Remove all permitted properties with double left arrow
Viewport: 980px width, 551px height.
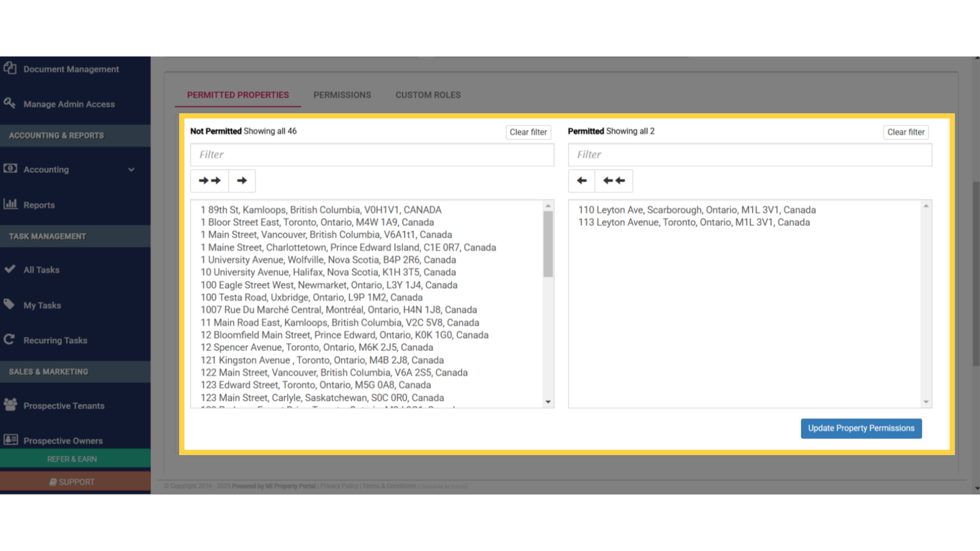pyautogui.click(x=614, y=181)
